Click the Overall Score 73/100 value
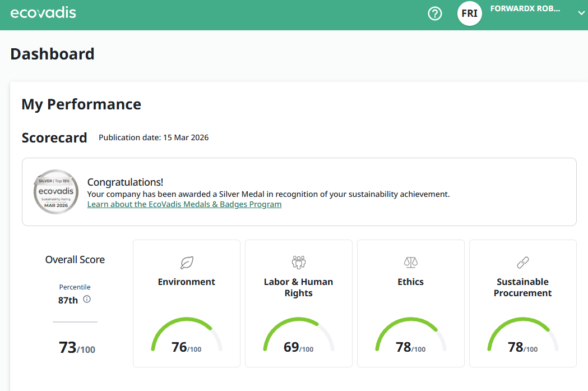The height and width of the screenshot is (391, 588). point(77,348)
